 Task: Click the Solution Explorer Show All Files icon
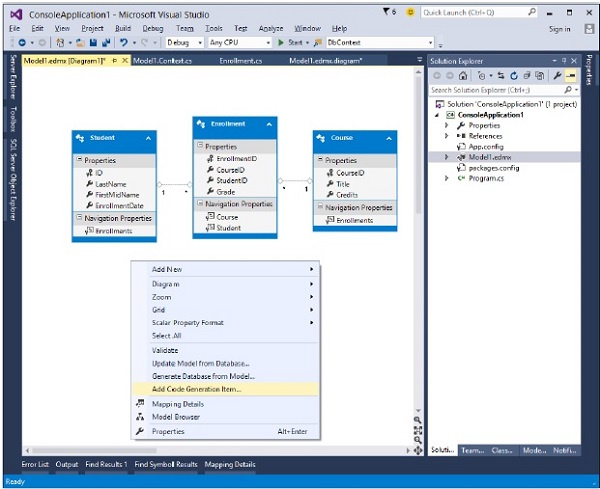point(540,76)
